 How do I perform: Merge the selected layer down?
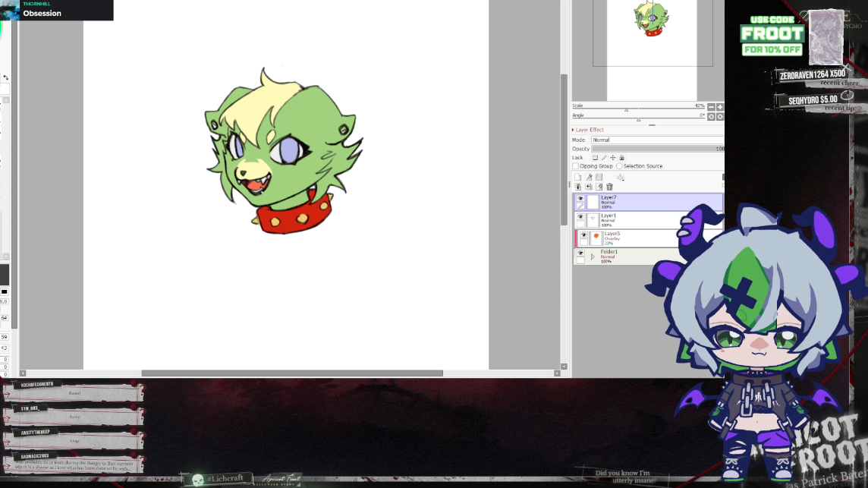point(589,187)
